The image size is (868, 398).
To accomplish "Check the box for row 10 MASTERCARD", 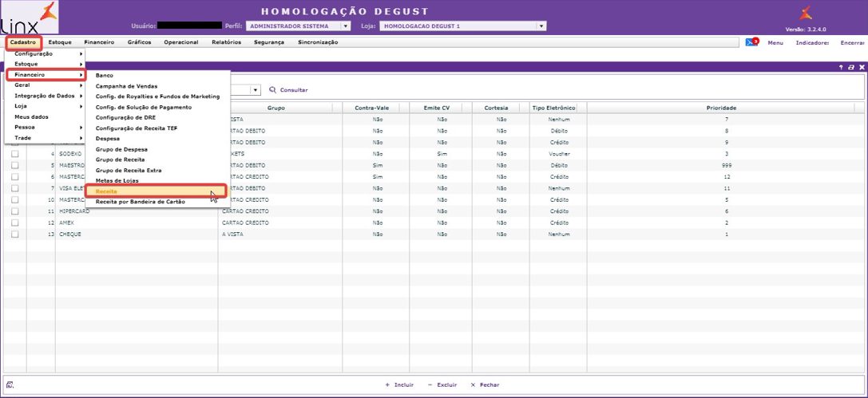I will (15, 199).
